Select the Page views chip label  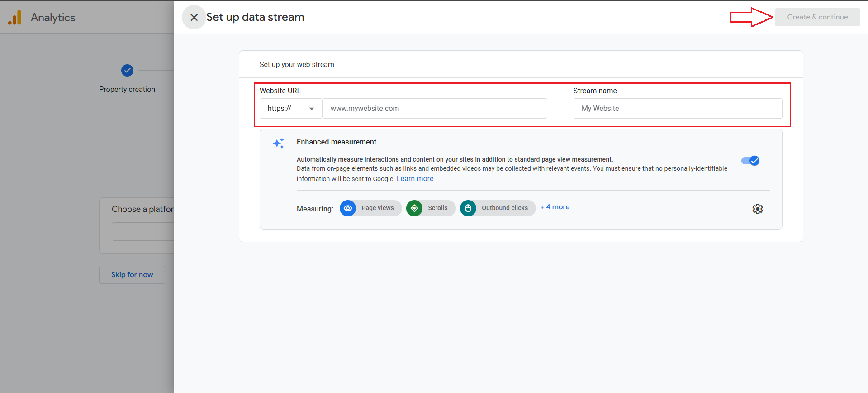point(378,208)
